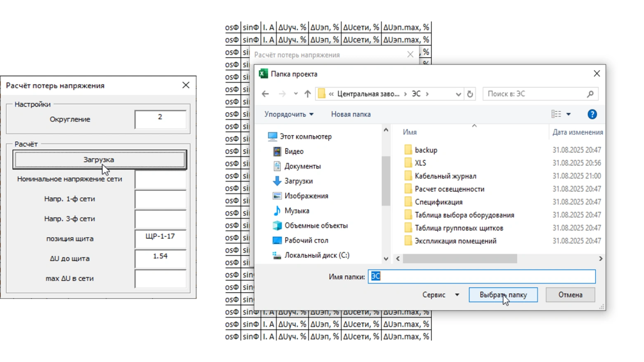Open the backup folder
Image resolution: width=644 pixels, height=362 pixels.
tap(426, 150)
